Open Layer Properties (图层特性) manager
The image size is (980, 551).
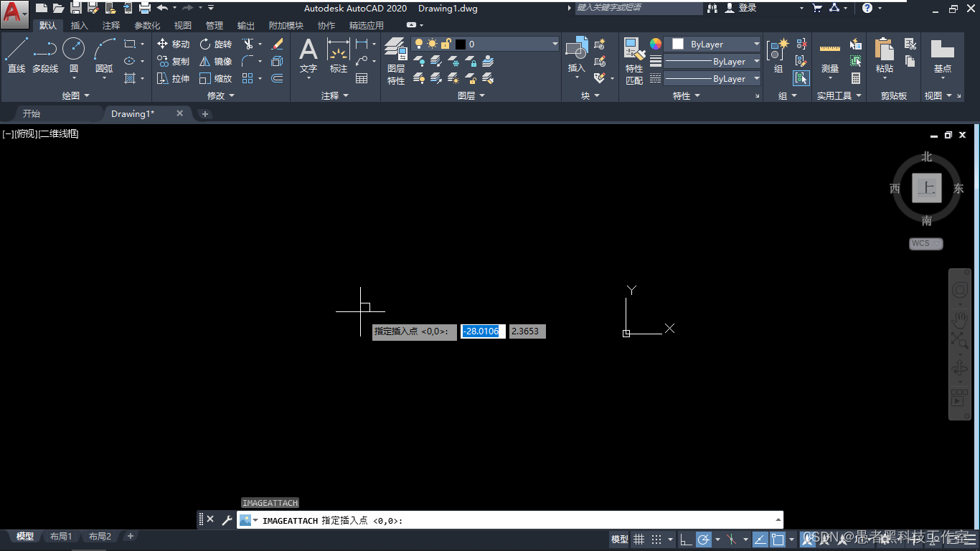[x=396, y=61]
